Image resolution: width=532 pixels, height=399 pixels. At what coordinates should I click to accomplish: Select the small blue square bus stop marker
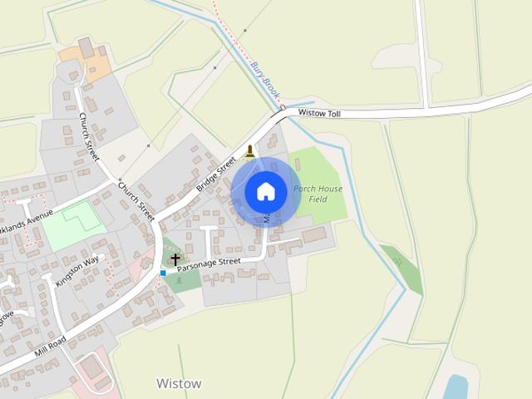point(163,273)
